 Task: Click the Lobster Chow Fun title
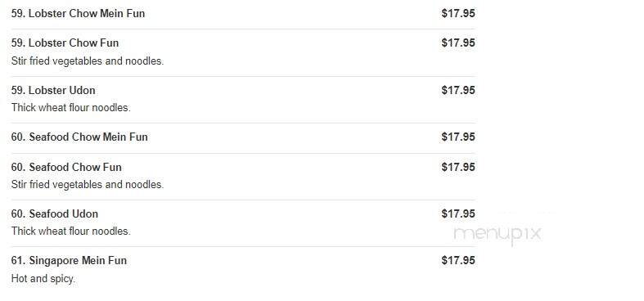click(x=65, y=43)
